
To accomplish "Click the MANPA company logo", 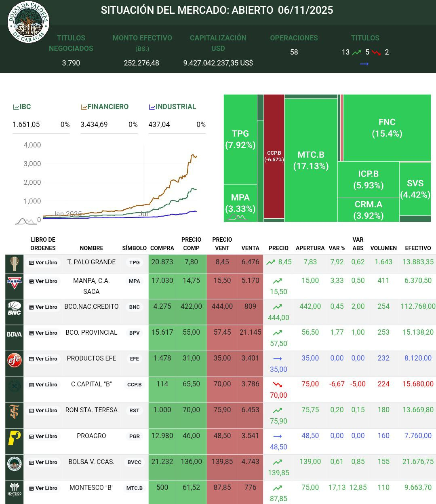I will [15, 282].
